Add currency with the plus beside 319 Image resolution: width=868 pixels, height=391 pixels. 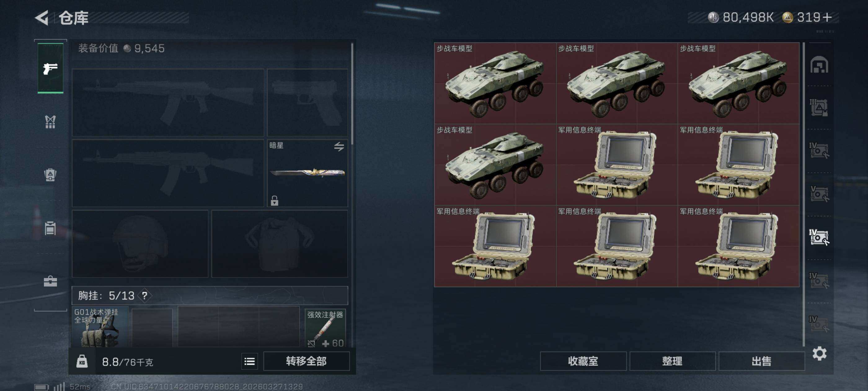tap(827, 17)
